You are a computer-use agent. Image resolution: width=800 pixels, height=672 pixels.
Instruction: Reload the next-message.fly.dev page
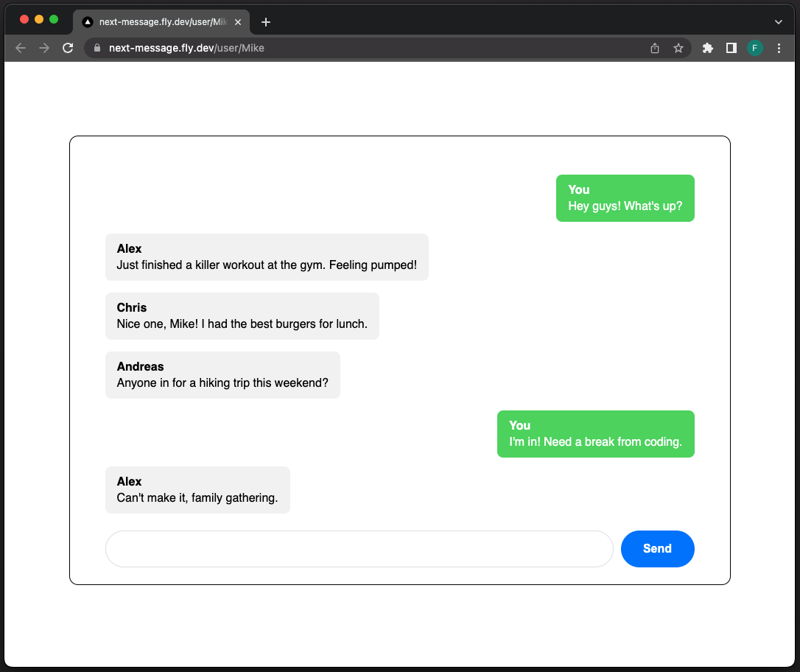68,47
